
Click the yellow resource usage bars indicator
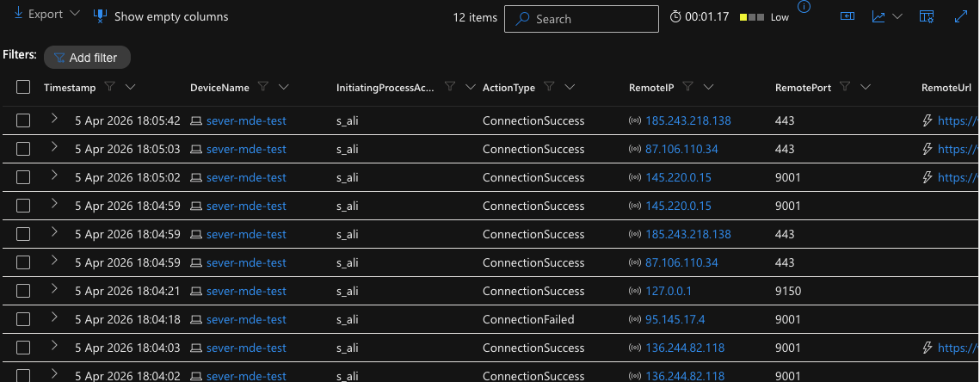751,17
